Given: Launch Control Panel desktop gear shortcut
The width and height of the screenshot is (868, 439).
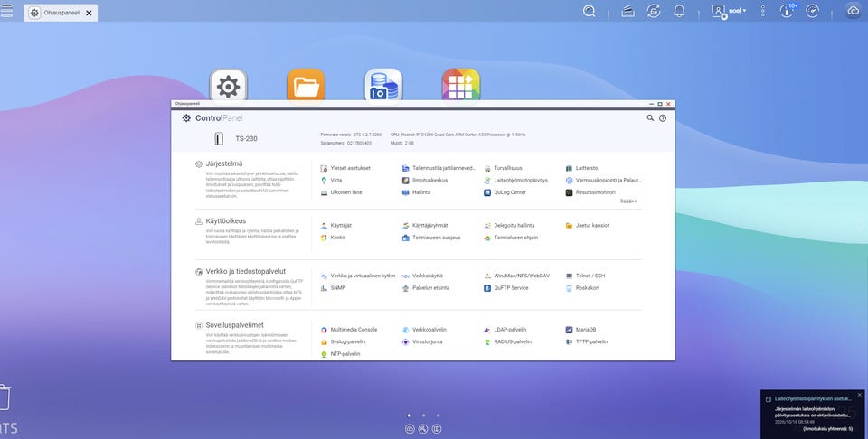Looking at the screenshot, I should 229,86.
